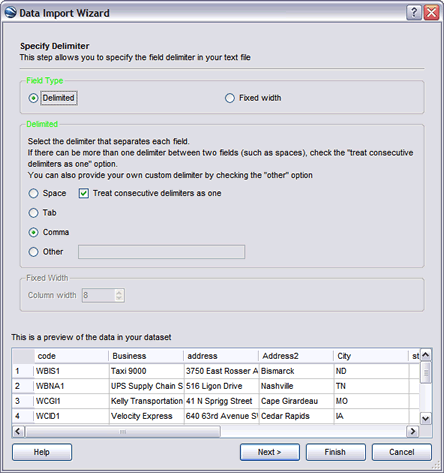Select the 640 63rd Avenue cell

(221, 416)
